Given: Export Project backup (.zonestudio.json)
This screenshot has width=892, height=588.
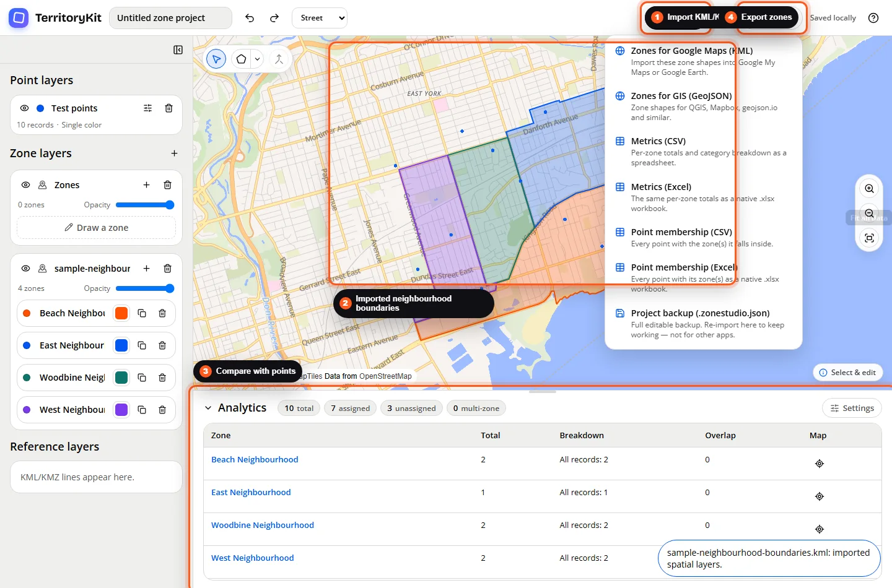Looking at the screenshot, I should (703, 324).
